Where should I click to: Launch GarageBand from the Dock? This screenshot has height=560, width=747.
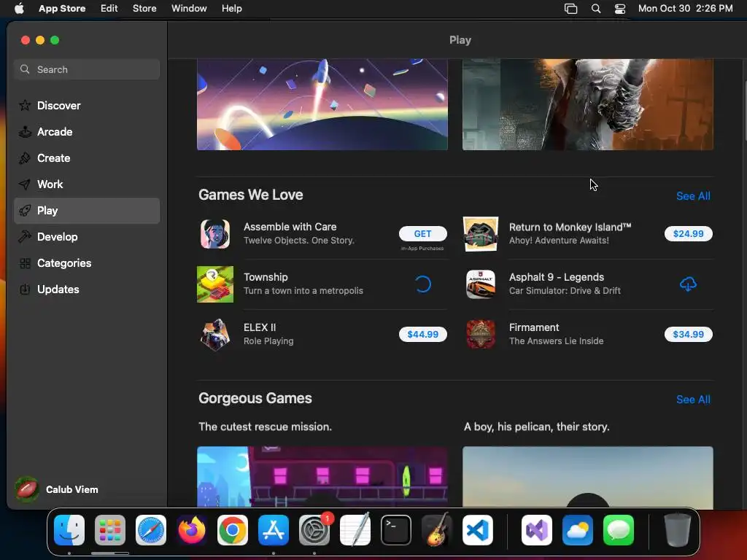click(x=437, y=530)
